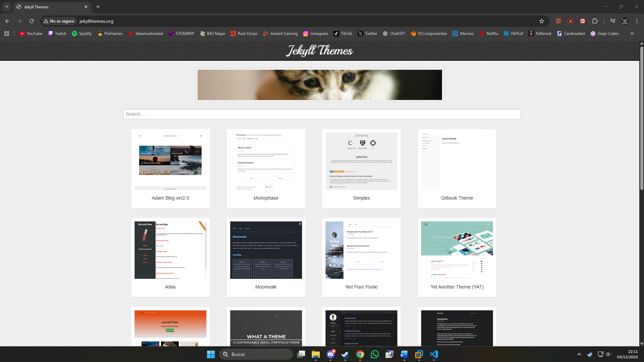644x362 pixels.
Task: Expand hidden system tray icons
Action: pos(579,354)
